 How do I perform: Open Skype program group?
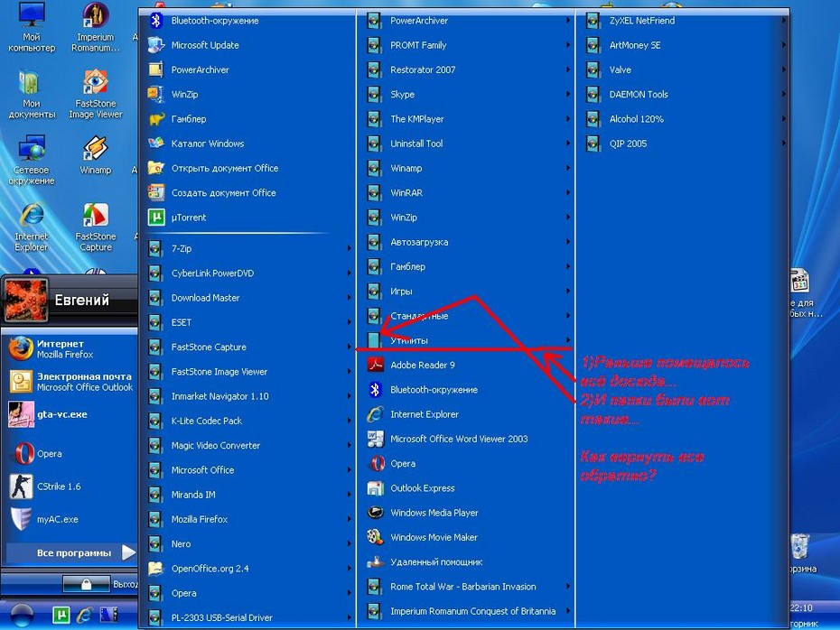(465, 95)
